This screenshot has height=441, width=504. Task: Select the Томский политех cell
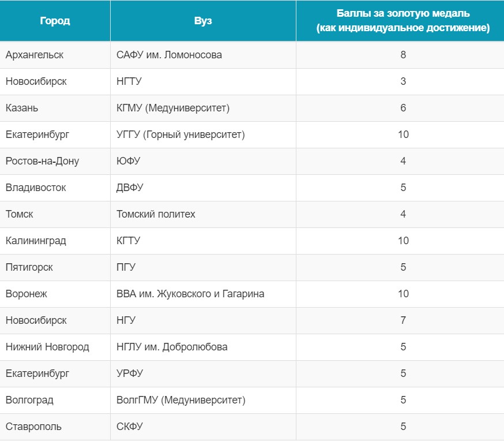pyautogui.click(x=203, y=214)
